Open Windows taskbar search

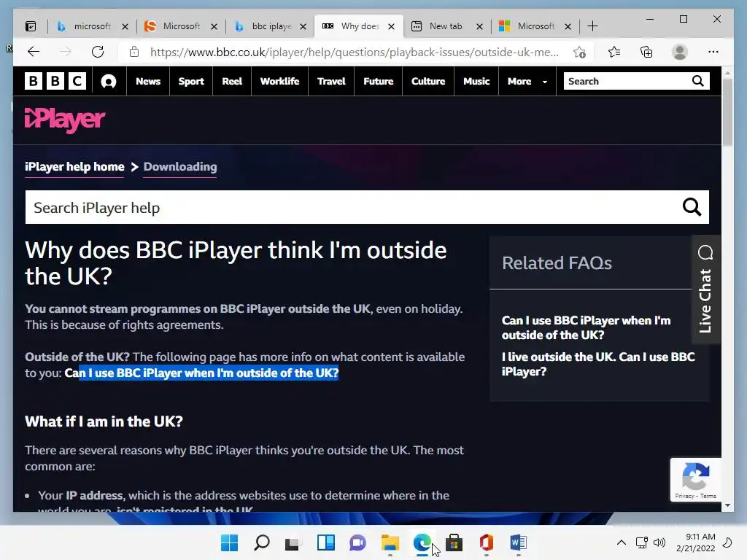[262, 542]
